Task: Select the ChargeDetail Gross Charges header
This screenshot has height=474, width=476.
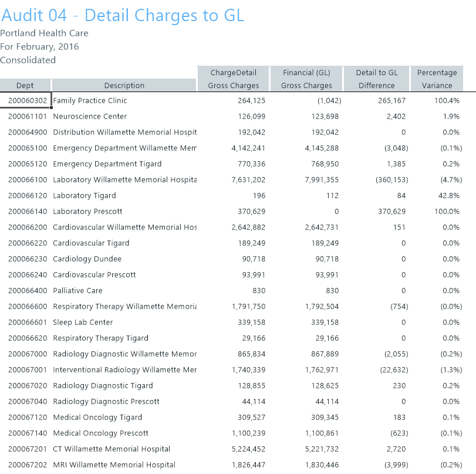Action: [x=233, y=79]
